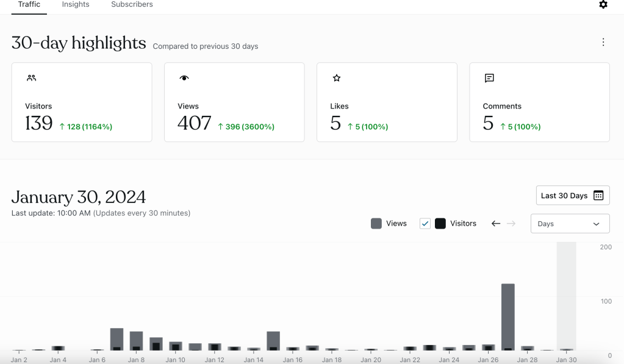Go to previous period with left arrow
Image resolution: width=624 pixels, height=364 pixels.
click(496, 224)
